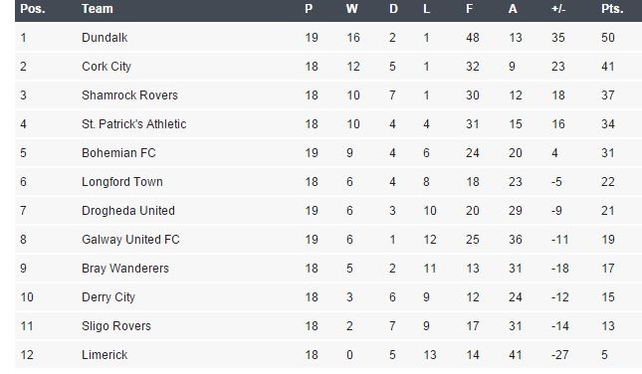
Task: Open the Bray Wanderers entry
Action: pyautogui.click(x=125, y=268)
